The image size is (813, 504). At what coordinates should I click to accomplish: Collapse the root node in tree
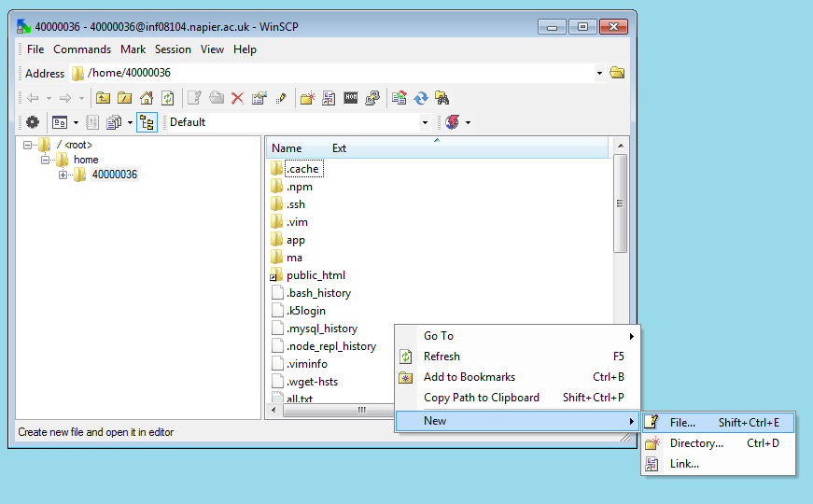27,146
